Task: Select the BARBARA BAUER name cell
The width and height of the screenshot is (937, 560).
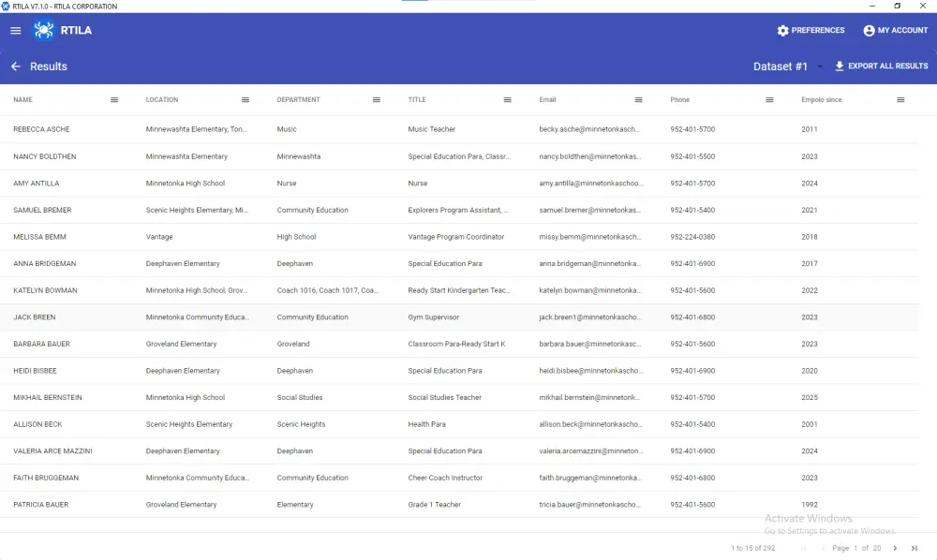Action: coord(41,344)
